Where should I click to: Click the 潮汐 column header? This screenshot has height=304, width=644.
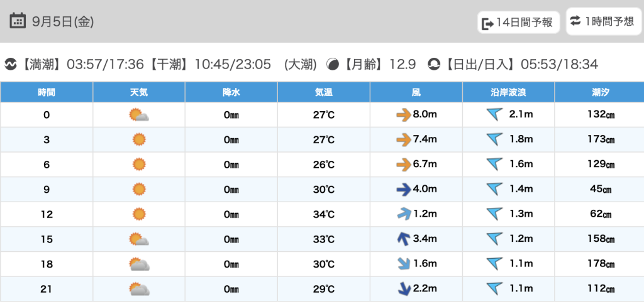pyautogui.click(x=601, y=92)
